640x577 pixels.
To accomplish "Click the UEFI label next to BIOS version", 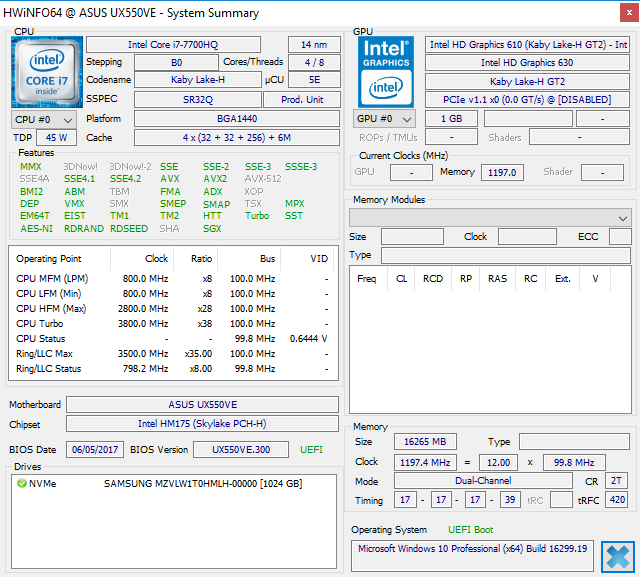I will [x=311, y=450].
